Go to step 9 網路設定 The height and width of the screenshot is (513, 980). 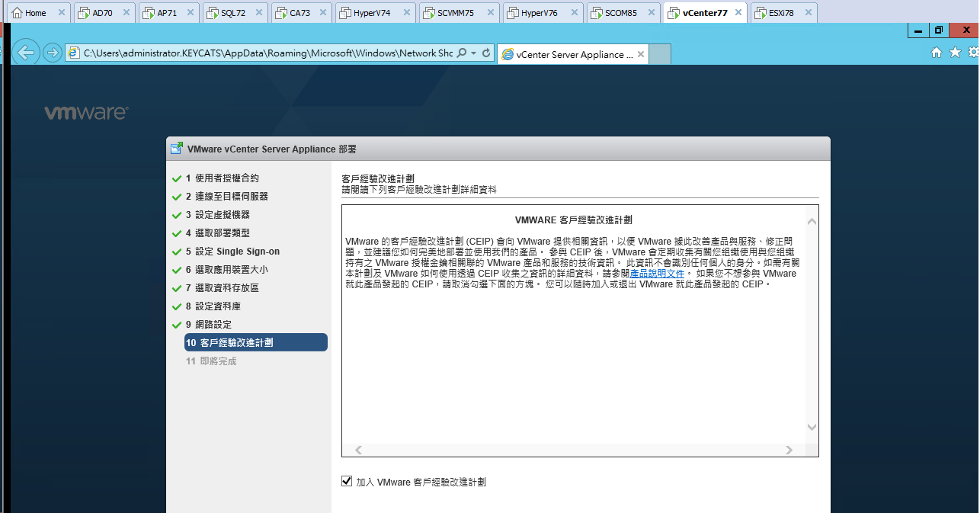click(x=208, y=325)
